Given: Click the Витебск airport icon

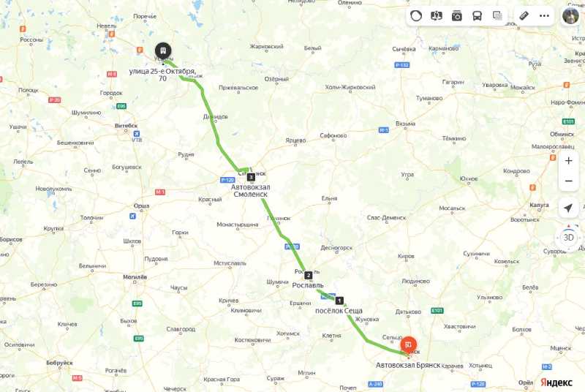Looking at the screenshot, I should (137, 134).
